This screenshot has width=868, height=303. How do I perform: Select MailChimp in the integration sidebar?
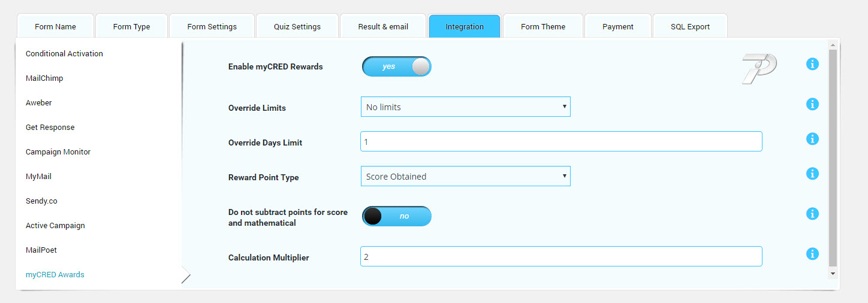coord(44,78)
